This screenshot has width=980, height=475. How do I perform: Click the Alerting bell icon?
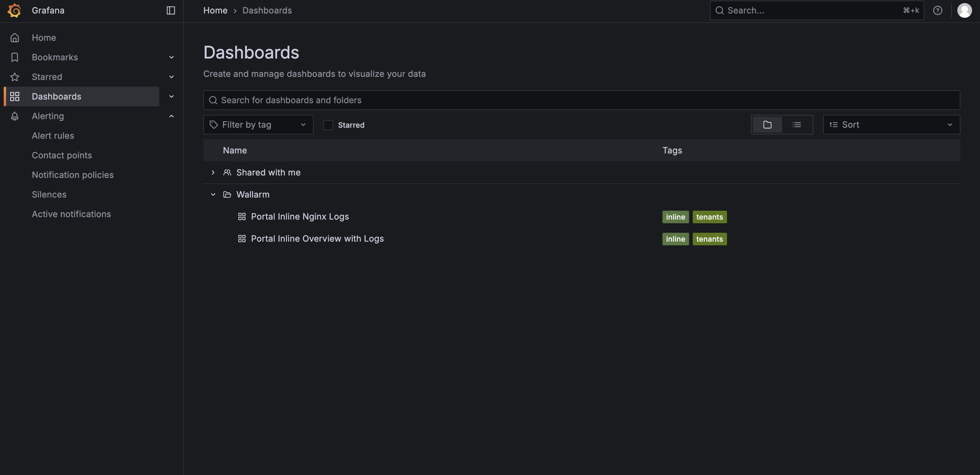pyautogui.click(x=15, y=116)
